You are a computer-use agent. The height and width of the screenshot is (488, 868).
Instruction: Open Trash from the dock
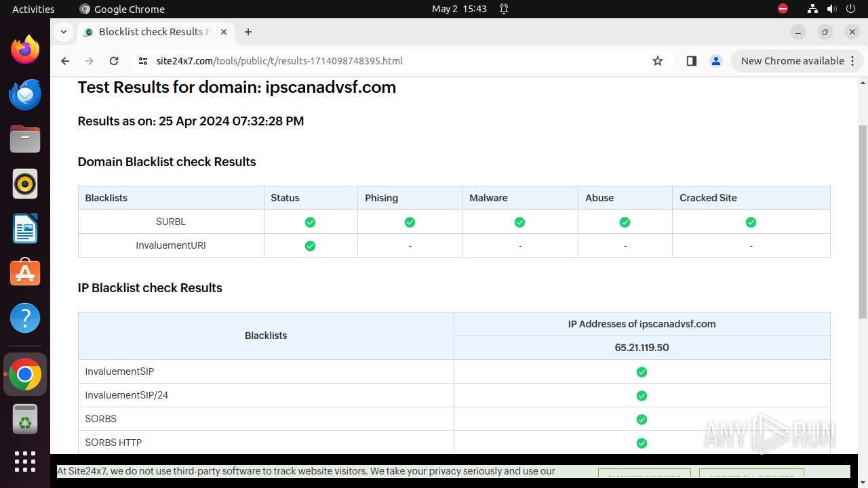pyautogui.click(x=25, y=419)
